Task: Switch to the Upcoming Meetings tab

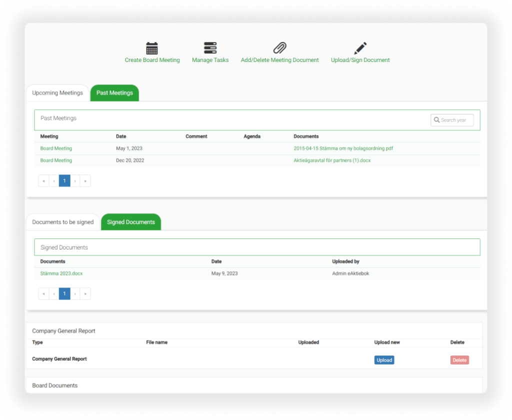Action: pos(57,93)
